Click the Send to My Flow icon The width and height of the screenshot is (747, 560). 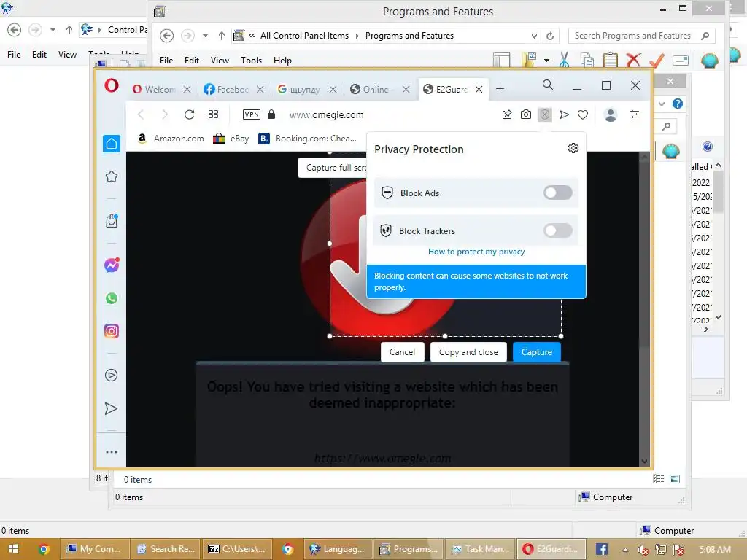click(564, 114)
